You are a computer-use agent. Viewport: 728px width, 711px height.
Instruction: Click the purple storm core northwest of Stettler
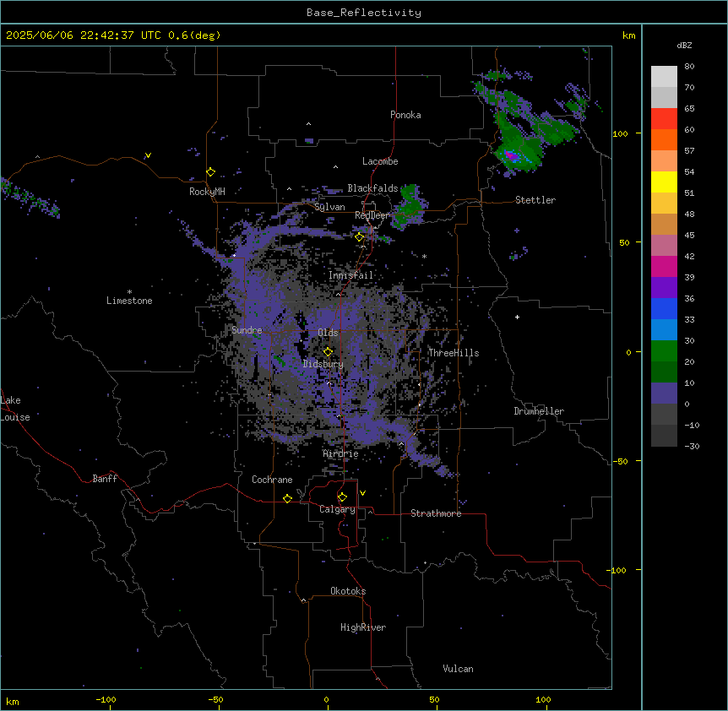click(511, 155)
